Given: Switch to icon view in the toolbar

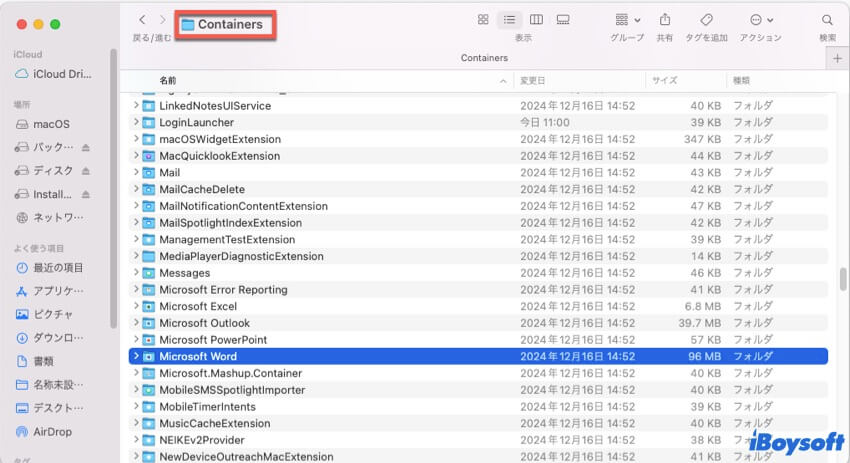Looking at the screenshot, I should [x=483, y=20].
